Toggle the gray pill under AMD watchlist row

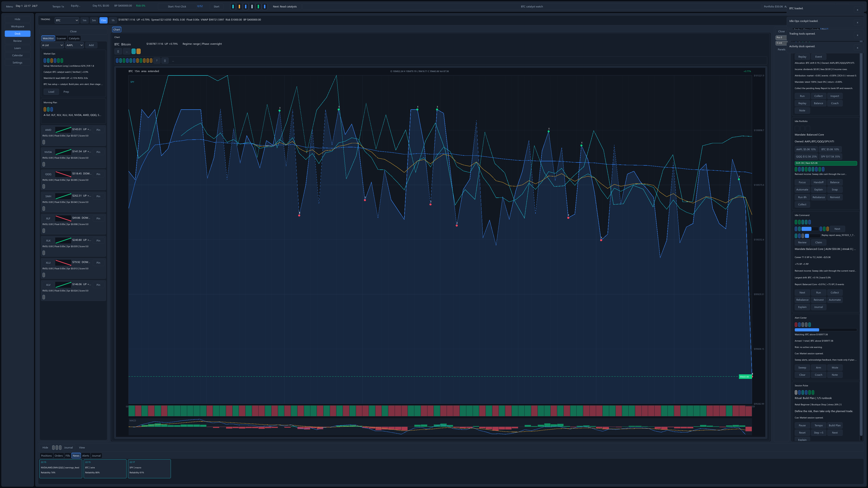coord(44,142)
